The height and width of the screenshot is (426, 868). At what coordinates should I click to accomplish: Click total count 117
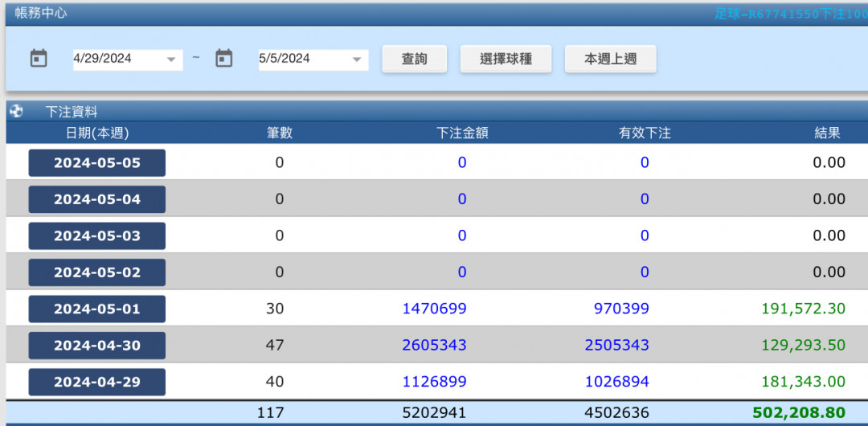pyautogui.click(x=270, y=412)
